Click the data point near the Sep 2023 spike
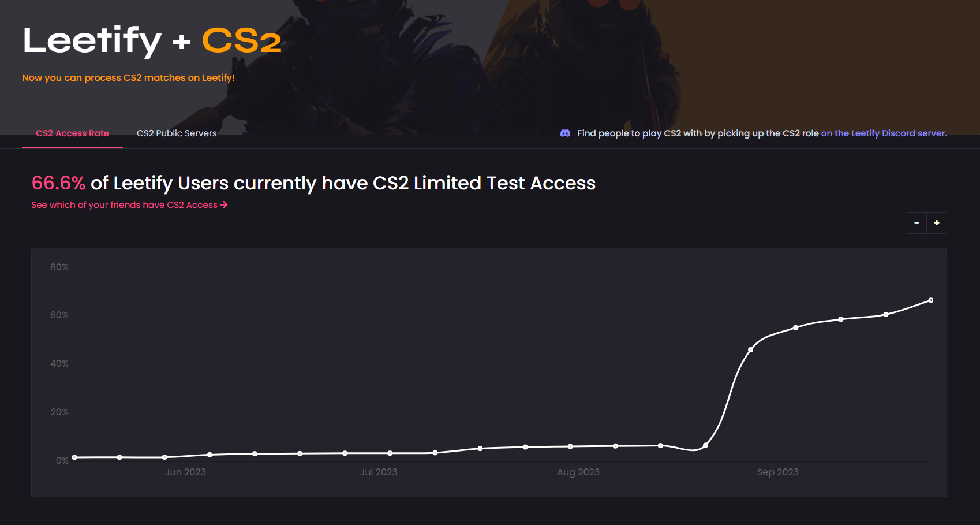 751,349
